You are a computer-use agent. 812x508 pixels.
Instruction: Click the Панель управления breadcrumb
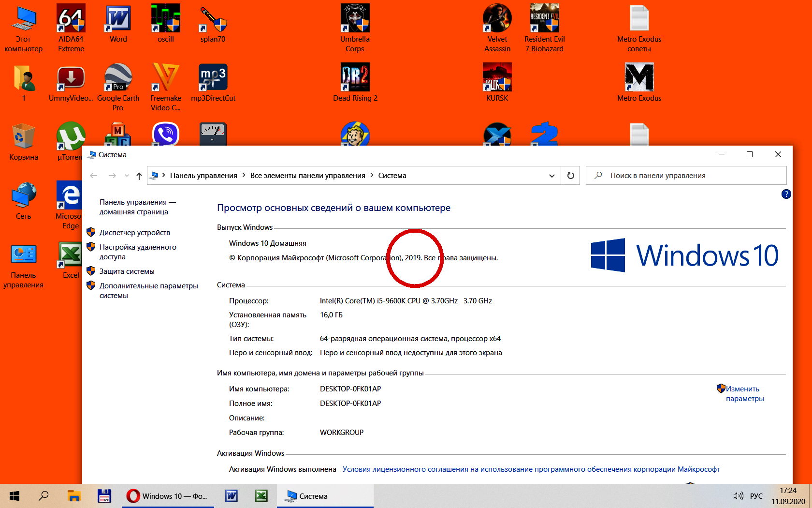203,176
